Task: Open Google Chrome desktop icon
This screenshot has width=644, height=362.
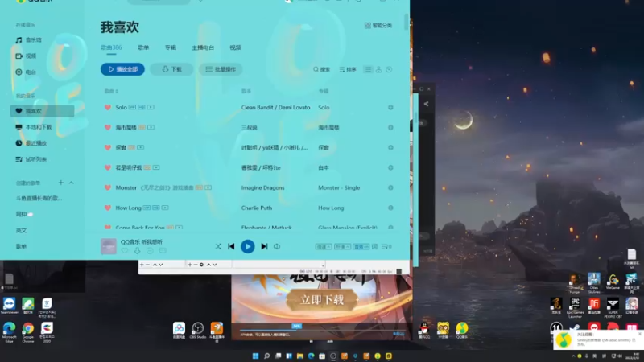Action: click(x=28, y=332)
